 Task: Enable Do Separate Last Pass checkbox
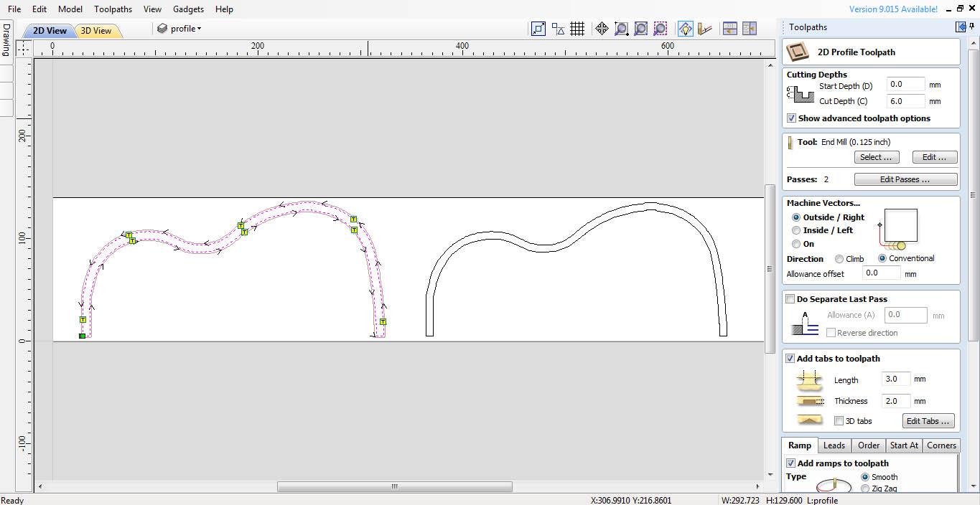tap(790, 299)
